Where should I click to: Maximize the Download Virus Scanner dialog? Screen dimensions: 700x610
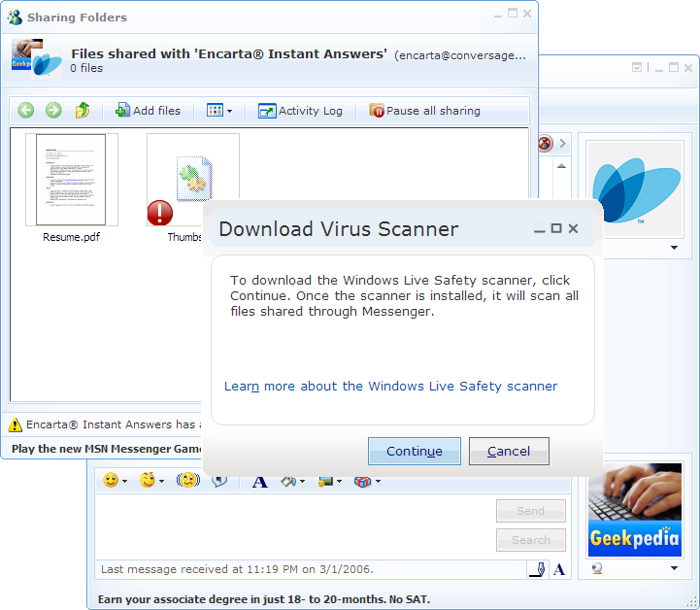pyautogui.click(x=556, y=228)
